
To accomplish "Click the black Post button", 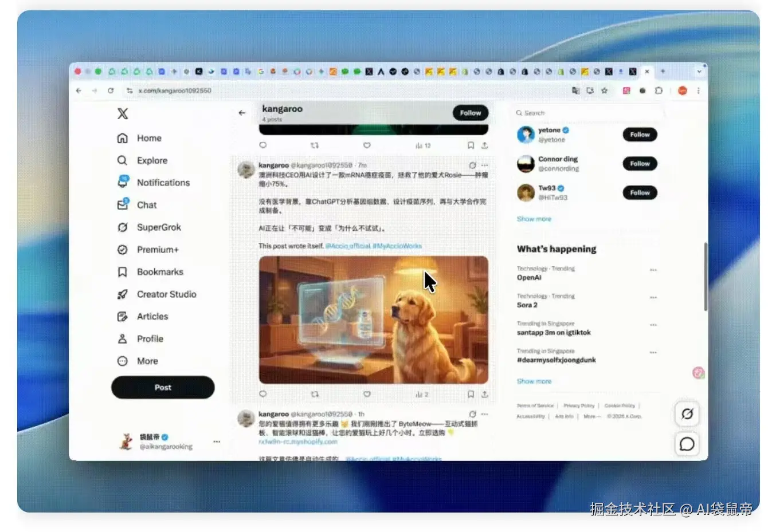I will tap(163, 387).
